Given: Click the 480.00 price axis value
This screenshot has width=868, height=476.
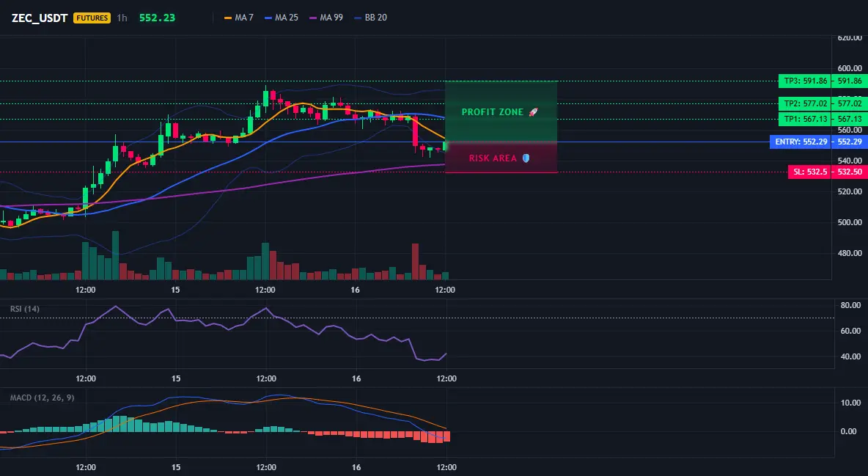Looking at the screenshot, I should click(850, 253).
